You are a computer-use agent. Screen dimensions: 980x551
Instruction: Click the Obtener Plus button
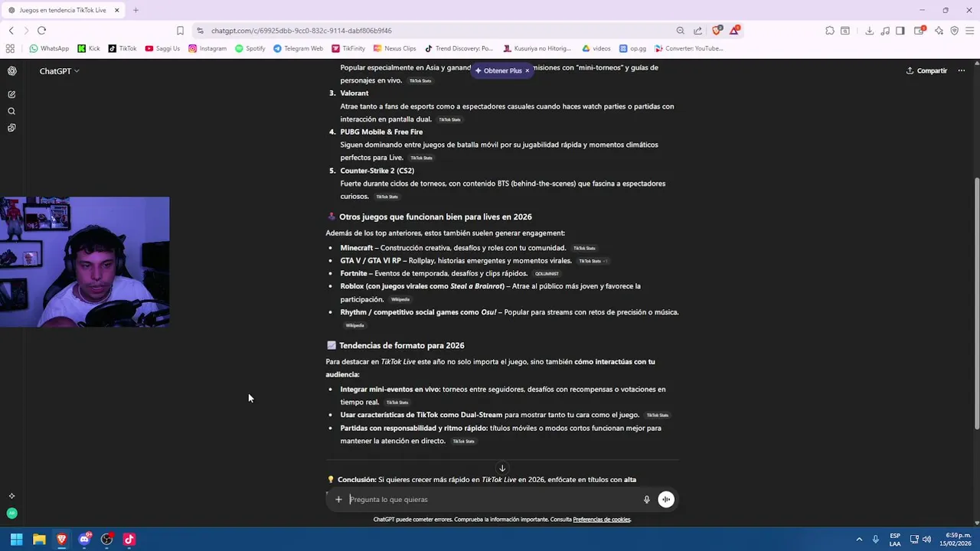[498, 70]
